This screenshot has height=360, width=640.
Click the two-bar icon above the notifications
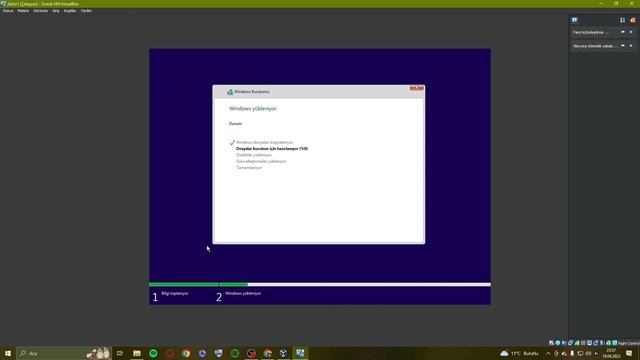622,20
